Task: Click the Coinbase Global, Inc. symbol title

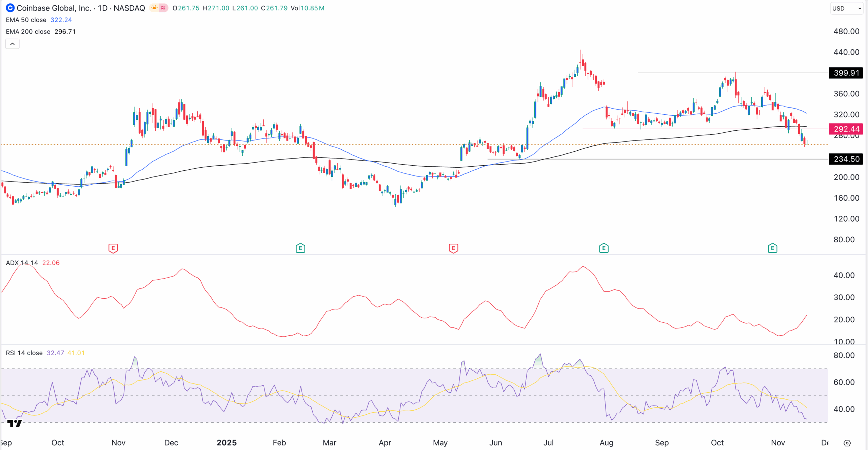Action: [x=54, y=8]
